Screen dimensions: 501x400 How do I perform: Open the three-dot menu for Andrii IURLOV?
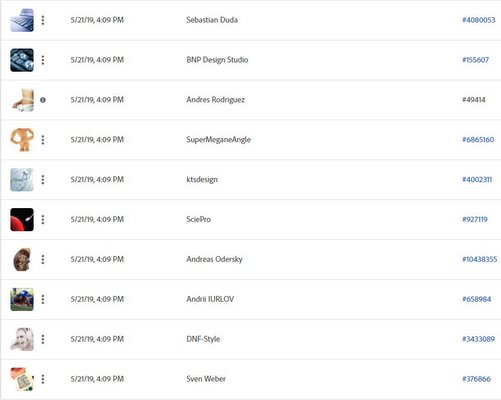[x=43, y=299]
